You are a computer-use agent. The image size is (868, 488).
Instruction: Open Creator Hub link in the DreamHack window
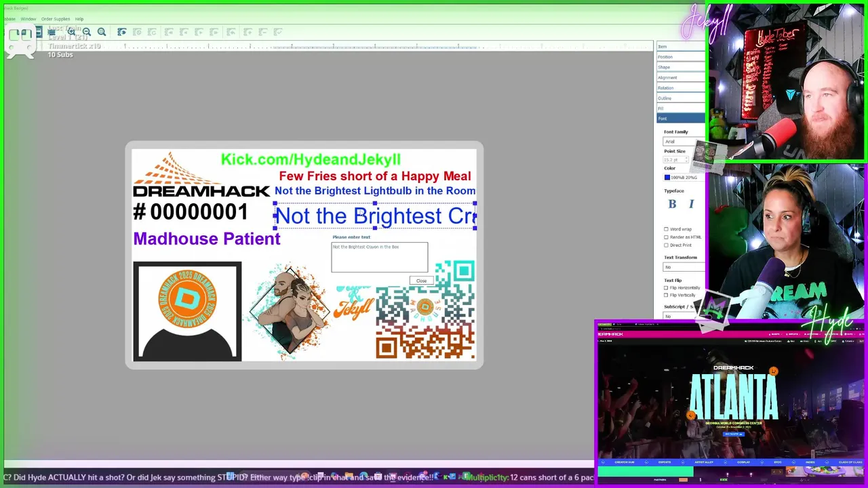click(625, 462)
